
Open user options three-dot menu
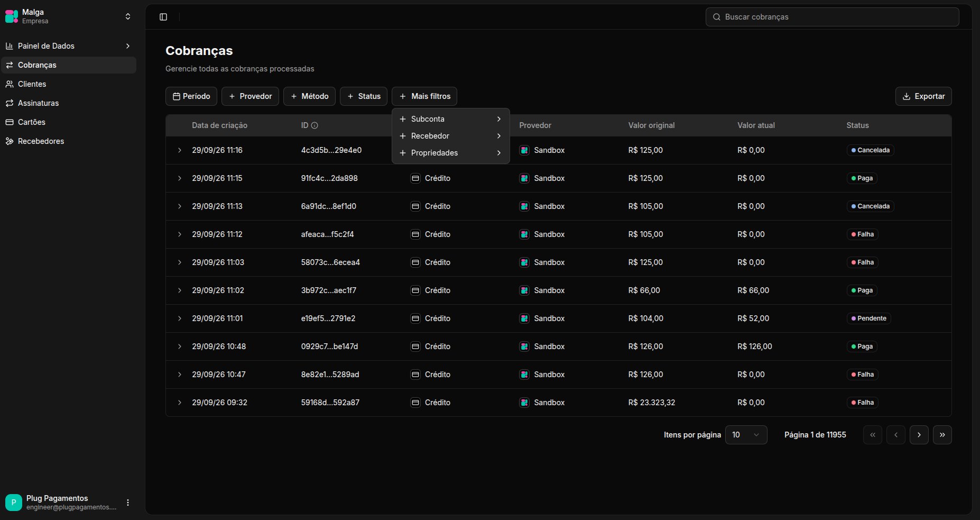pos(128,503)
